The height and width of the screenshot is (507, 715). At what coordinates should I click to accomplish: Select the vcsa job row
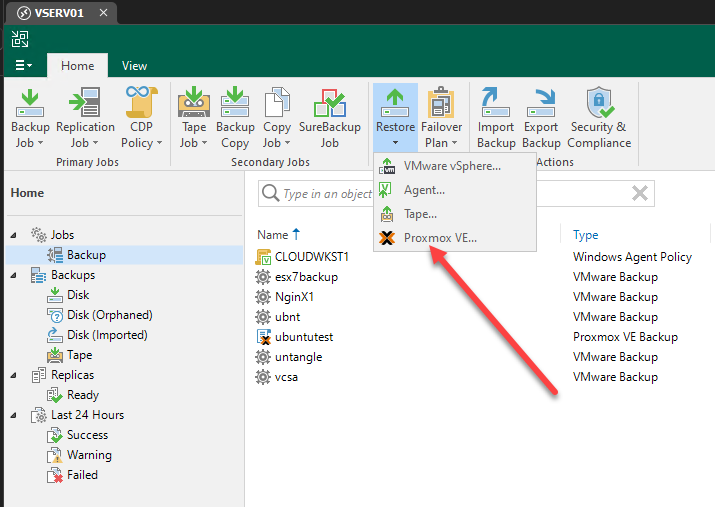point(286,377)
